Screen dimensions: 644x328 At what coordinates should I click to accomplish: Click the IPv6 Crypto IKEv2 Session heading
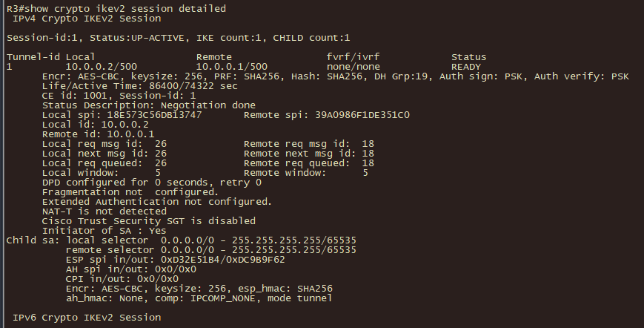87,318
